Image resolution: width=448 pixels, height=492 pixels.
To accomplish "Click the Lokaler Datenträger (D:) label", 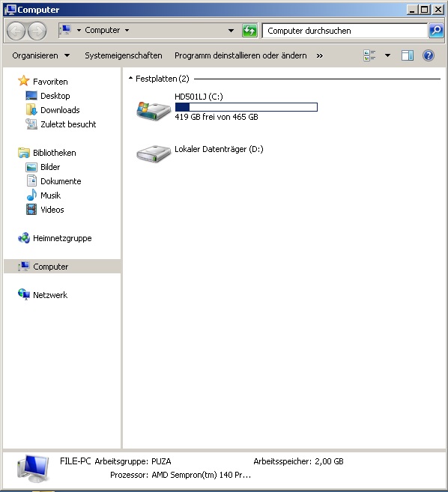I will 219,149.
